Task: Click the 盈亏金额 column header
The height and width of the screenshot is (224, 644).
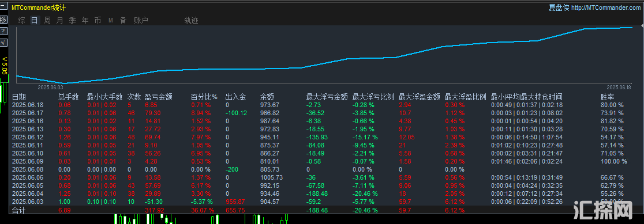Action: pos(159,97)
